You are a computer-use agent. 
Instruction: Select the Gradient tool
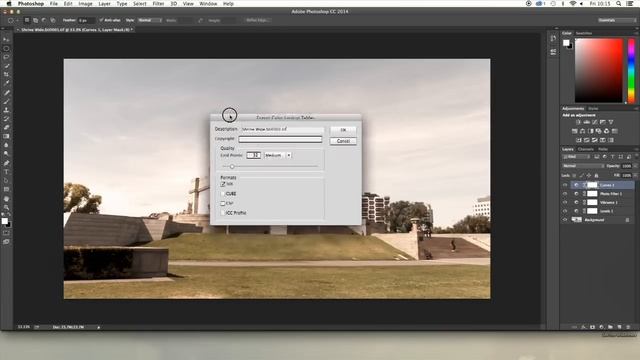[x=6, y=136]
